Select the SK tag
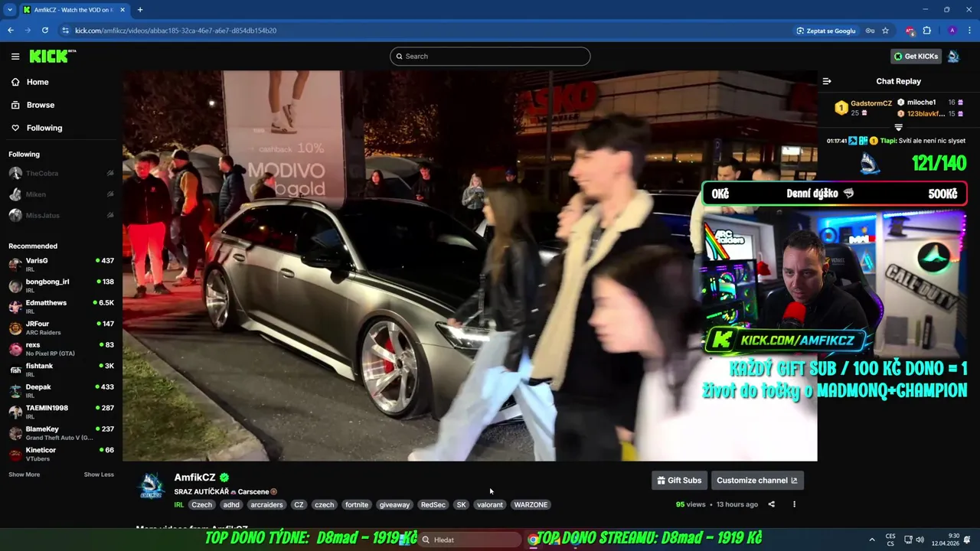Image resolution: width=980 pixels, height=551 pixels. point(461,505)
